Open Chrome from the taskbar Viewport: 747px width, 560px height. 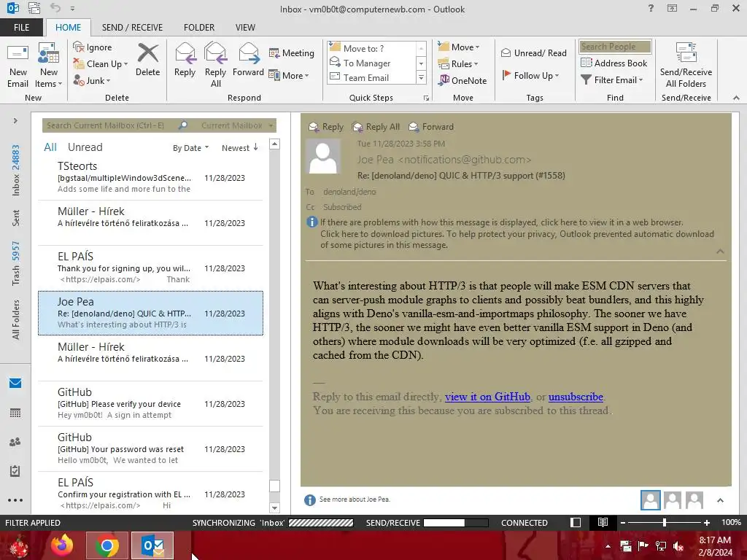pos(107,545)
